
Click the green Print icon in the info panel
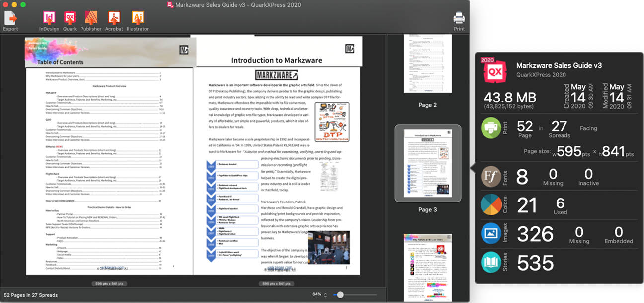pos(491,128)
